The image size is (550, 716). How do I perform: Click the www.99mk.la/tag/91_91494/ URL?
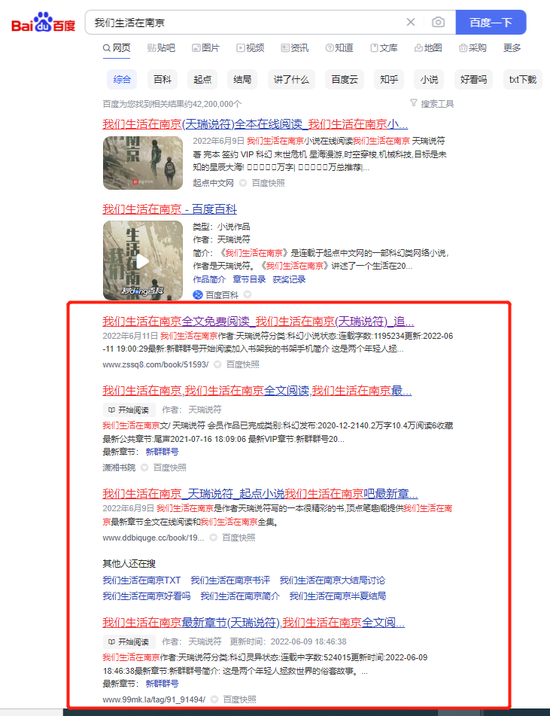point(154,699)
